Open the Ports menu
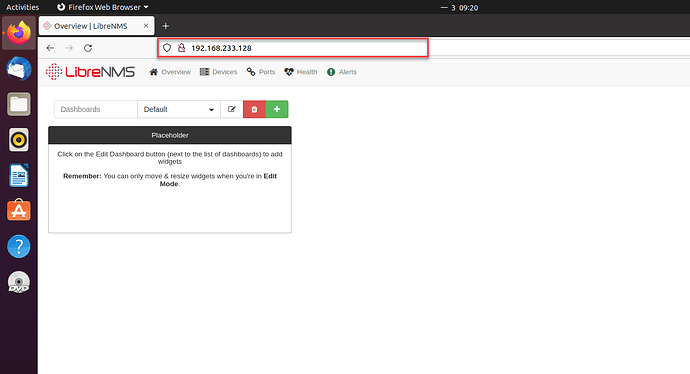Image resolution: width=690 pixels, height=374 pixels. pos(261,72)
